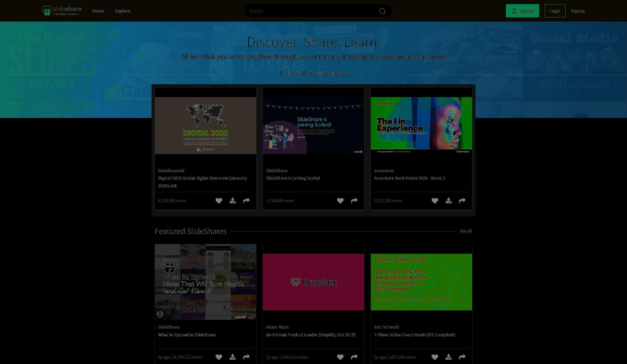Download What to Upload to SlideShare

233,357
